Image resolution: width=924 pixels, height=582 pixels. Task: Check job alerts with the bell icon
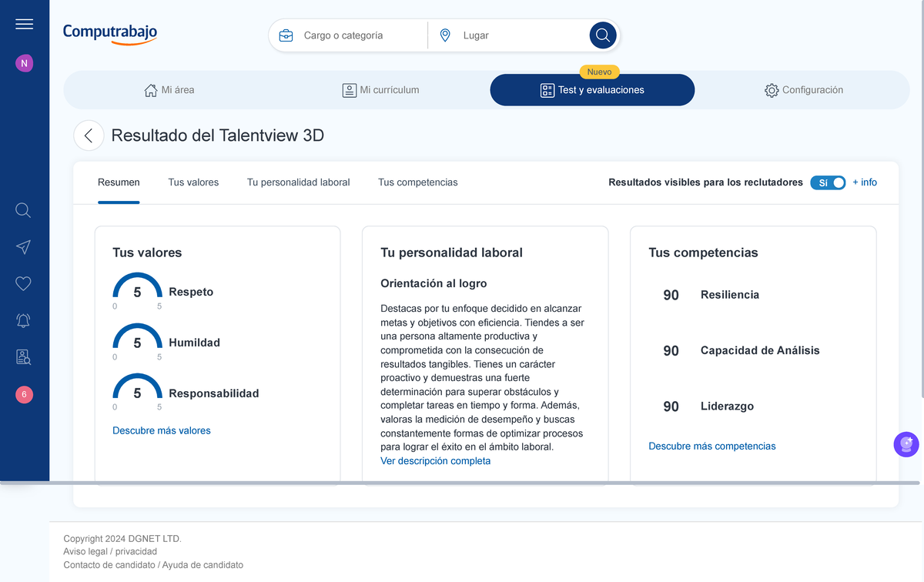click(23, 320)
